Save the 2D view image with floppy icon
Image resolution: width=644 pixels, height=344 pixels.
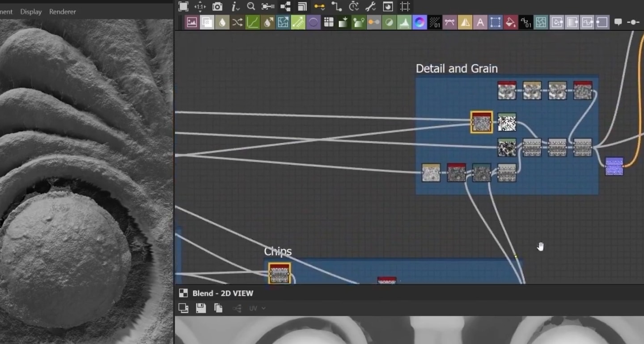point(201,308)
